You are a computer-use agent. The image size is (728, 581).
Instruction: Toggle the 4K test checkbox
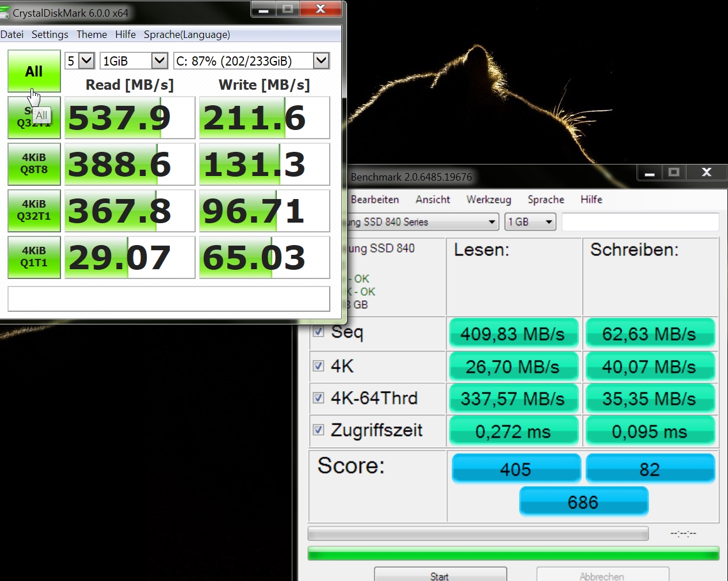[x=318, y=366]
